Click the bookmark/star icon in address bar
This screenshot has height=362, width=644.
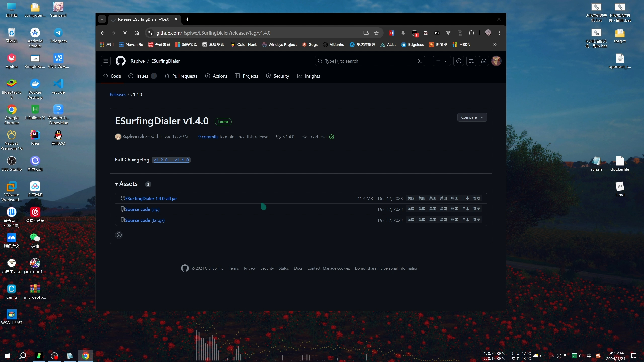pyautogui.click(x=378, y=33)
